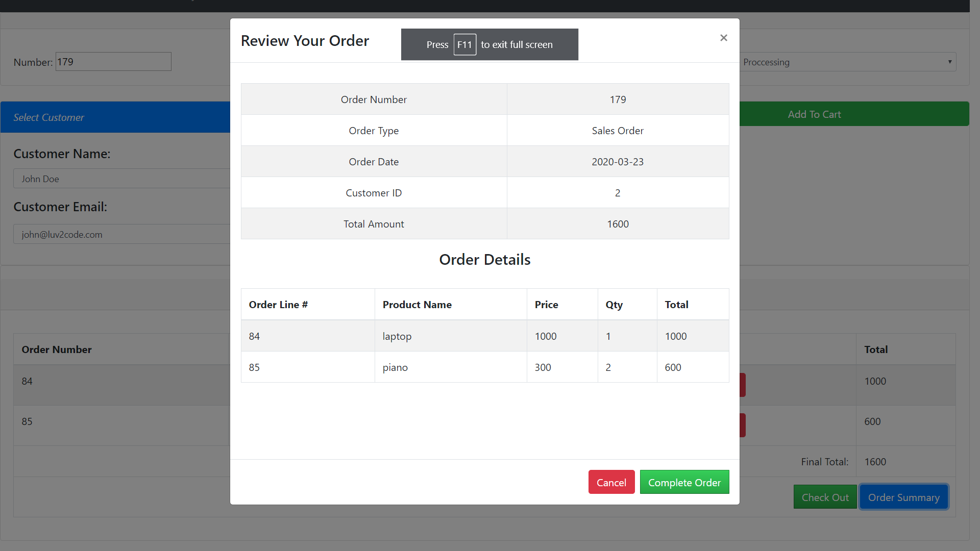Select the piano row in Order Details

tap(450, 367)
